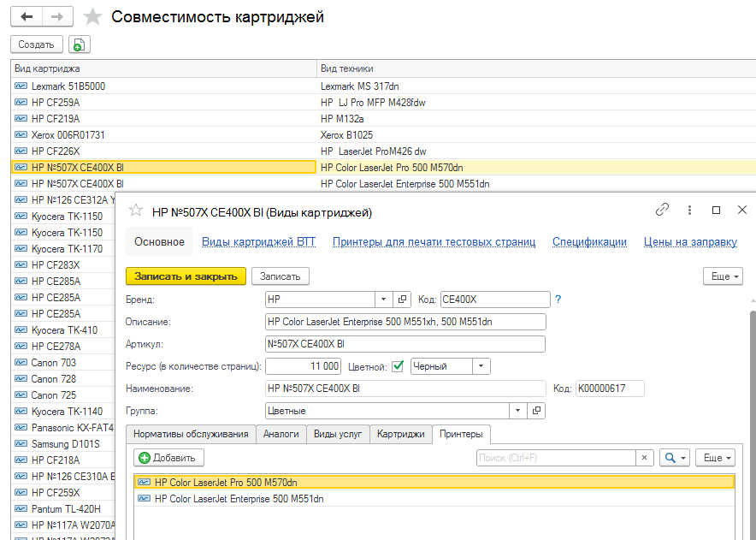
Task: Click the Записать button
Action: click(x=281, y=276)
